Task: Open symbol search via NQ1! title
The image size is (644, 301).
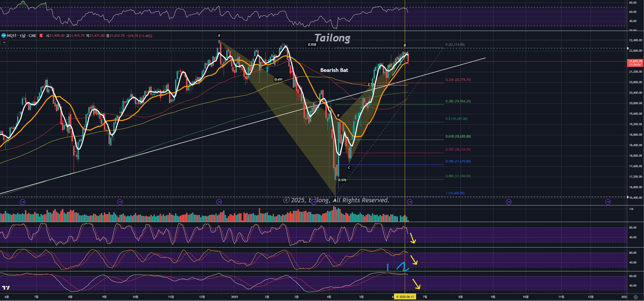Action: tap(12, 36)
